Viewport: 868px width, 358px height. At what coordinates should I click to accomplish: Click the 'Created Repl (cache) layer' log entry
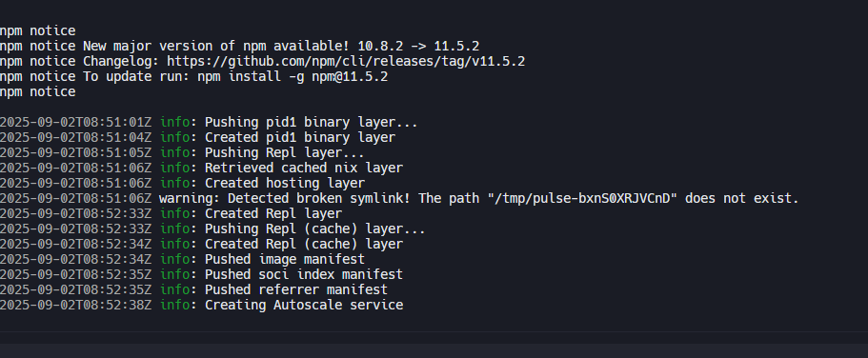pyautogui.click(x=201, y=244)
